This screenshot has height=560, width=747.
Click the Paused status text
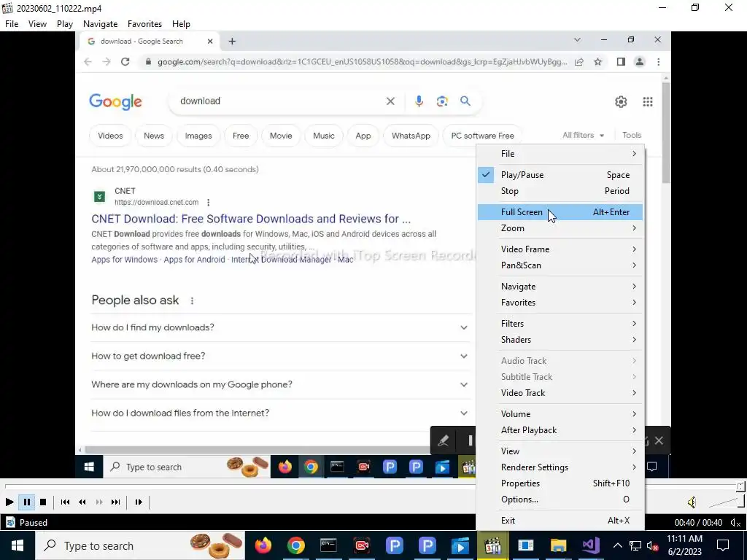pyautogui.click(x=34, y=523)
